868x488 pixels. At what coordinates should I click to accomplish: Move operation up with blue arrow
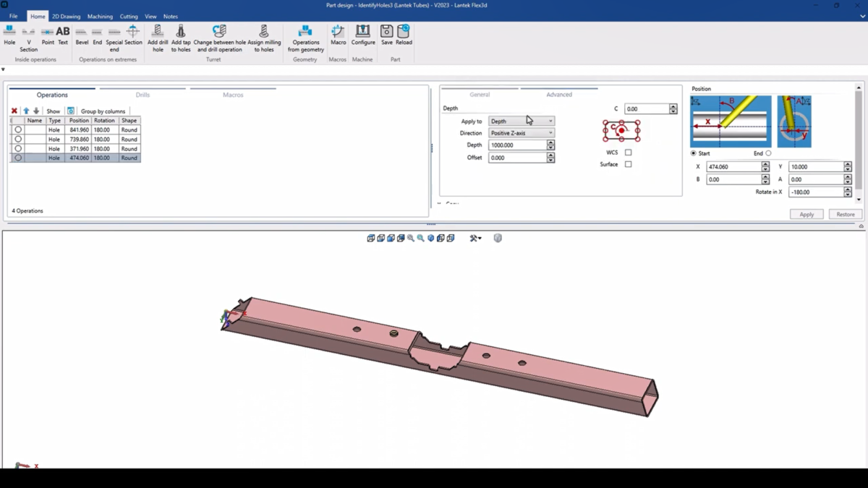(x=26, y=111)
